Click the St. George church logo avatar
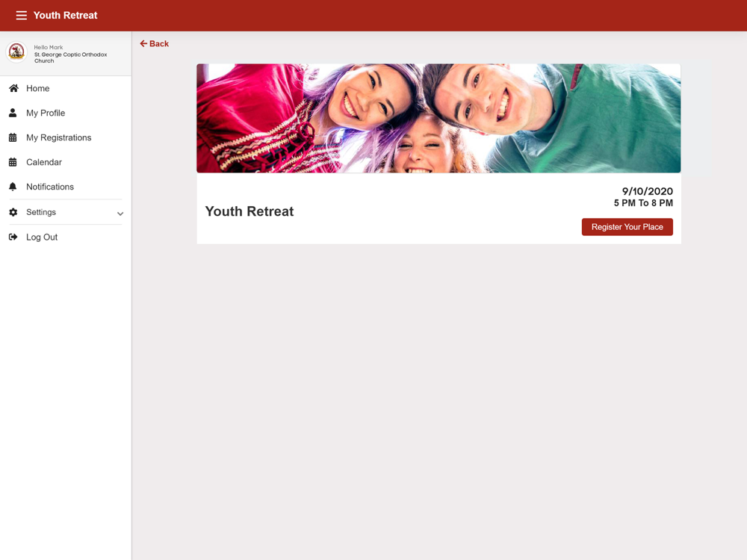This screenshot has width=747, height=560. point(16,52)
